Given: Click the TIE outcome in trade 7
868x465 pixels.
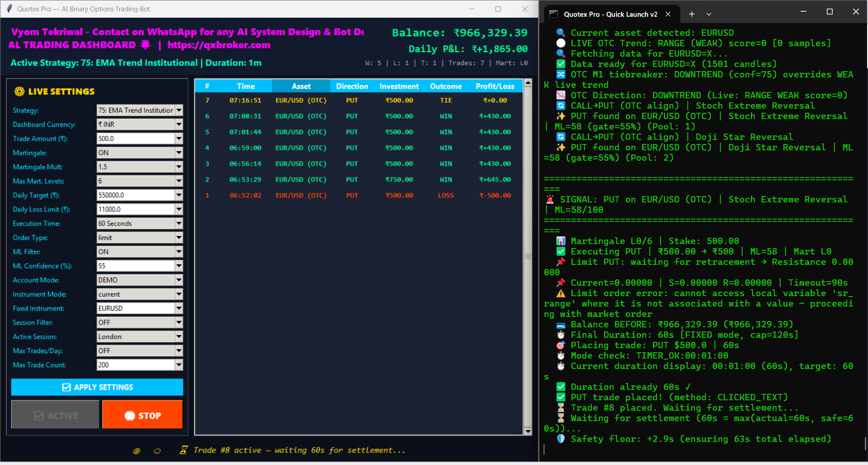Looking at the screenshot, I should click(x=446, y=101).
